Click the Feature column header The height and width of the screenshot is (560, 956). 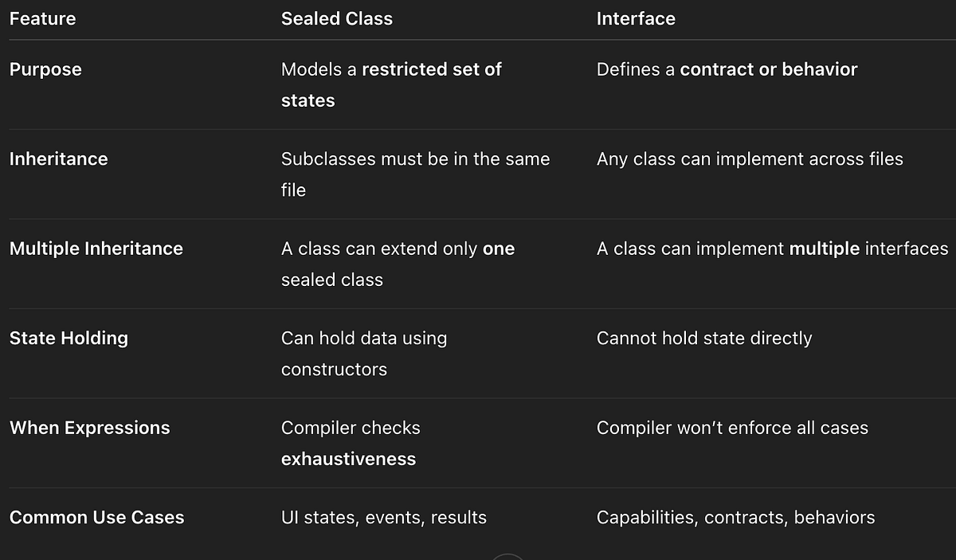pos(42,18)
